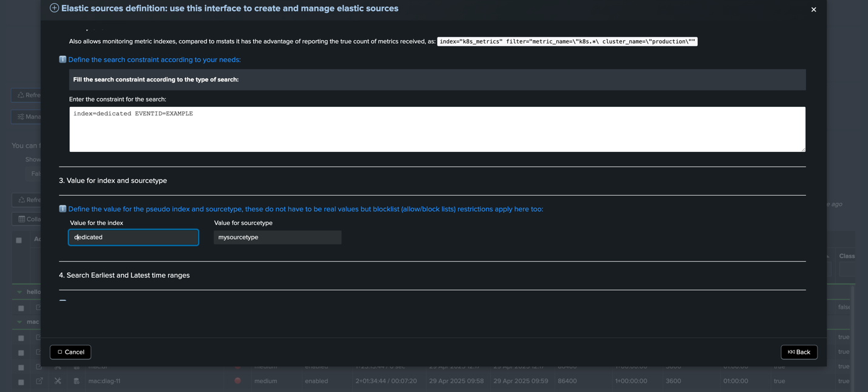Click the lower Refresh icon in the sidebar
Screen dimensions: 868x392
[x=21, y=199]
